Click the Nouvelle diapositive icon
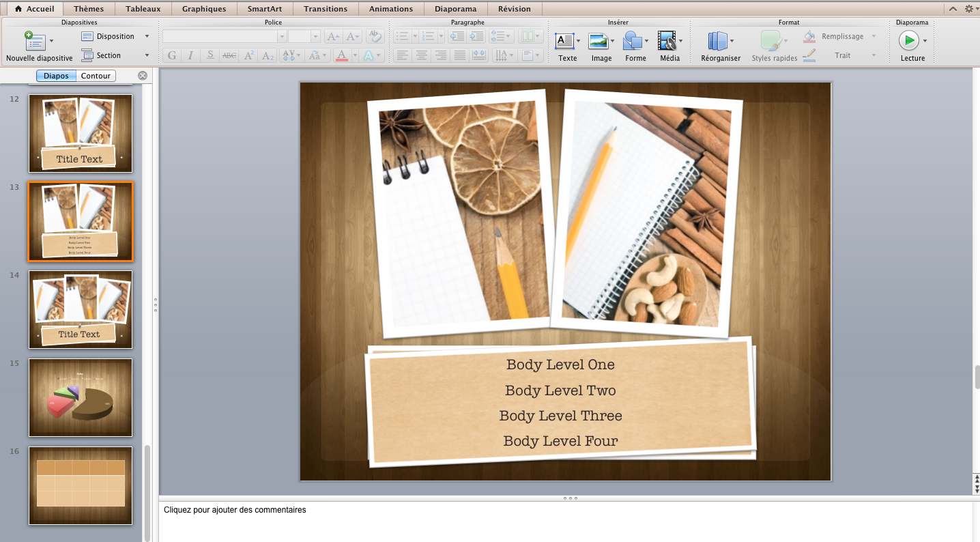Image resolution: width=980 pixels, height=542 pixels. point(34,41)
